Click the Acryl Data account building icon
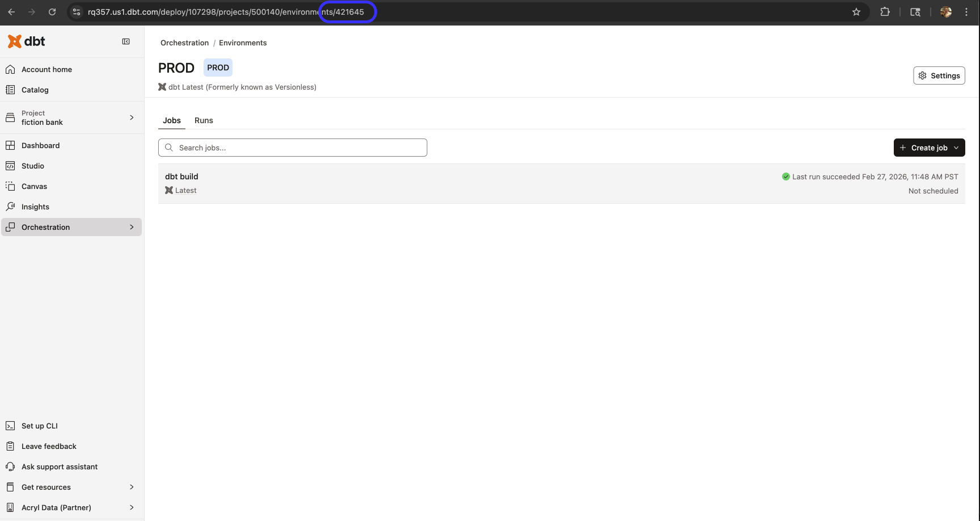Viewport: 980px width, 521px height. (x=10, y=507)
